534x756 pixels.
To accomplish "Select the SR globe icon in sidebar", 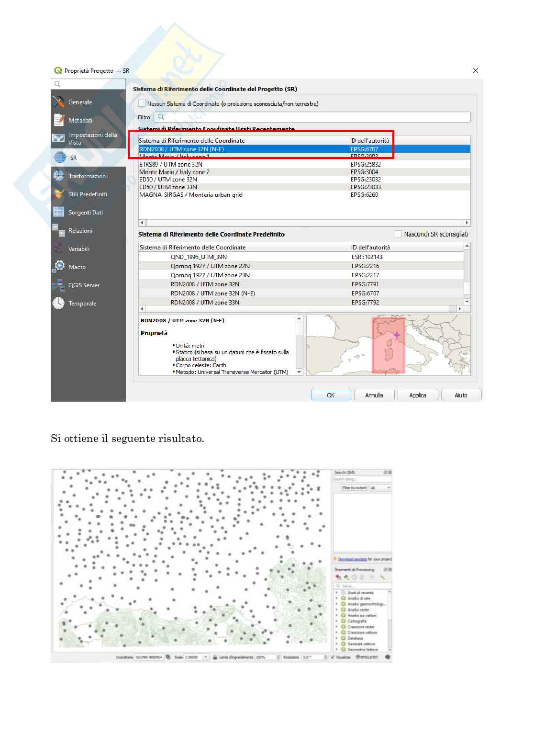I will (60, 158).
